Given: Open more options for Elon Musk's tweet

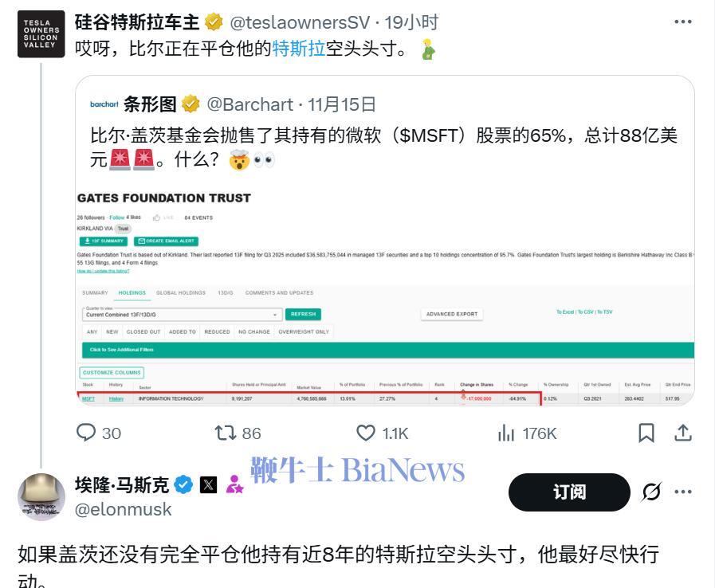Looking at the screenshot, I should pos(682,492).
